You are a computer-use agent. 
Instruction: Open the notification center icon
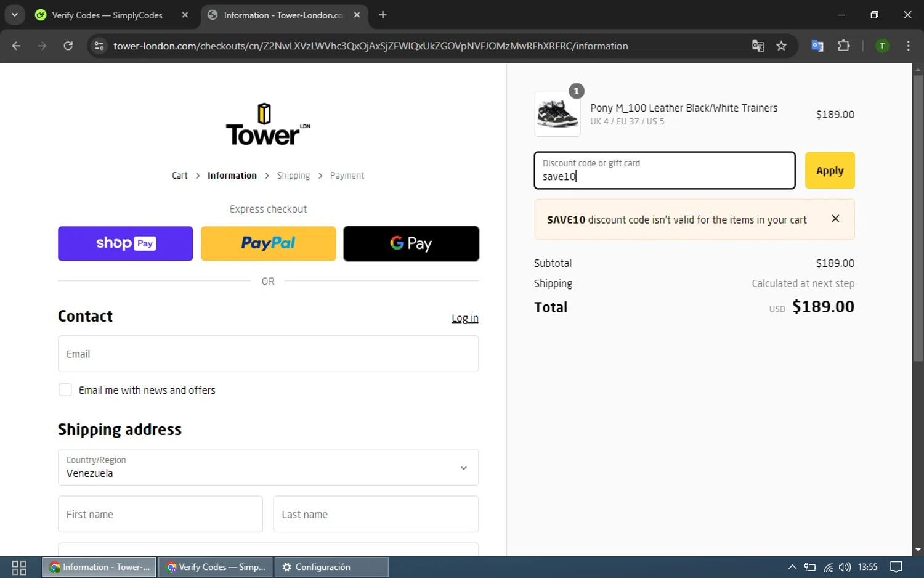896,567
